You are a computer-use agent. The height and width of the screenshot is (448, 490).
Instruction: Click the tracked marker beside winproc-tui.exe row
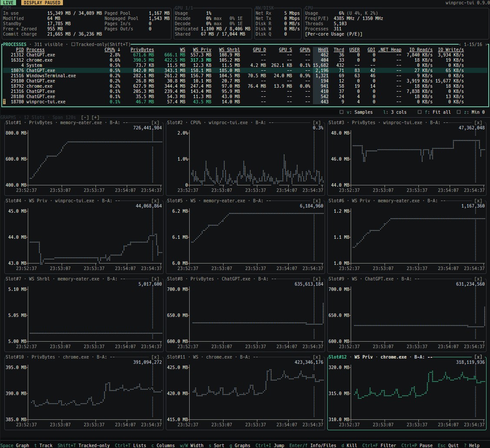(x=4, y=102)
